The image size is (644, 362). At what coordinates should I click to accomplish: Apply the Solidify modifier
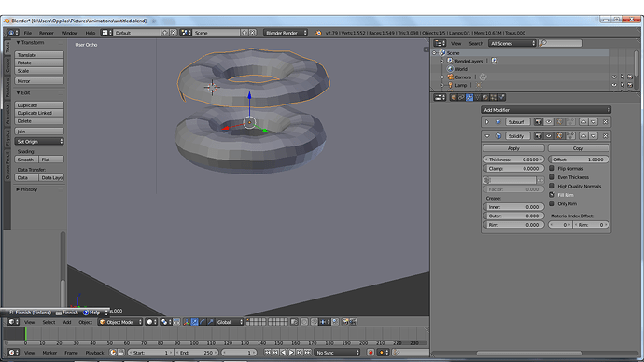[x=513, y=148]
